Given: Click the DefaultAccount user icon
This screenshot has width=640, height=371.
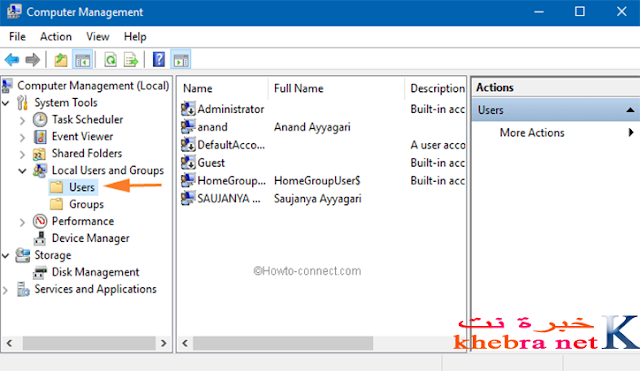Looking at the screenshot, I should click(188, 145).
